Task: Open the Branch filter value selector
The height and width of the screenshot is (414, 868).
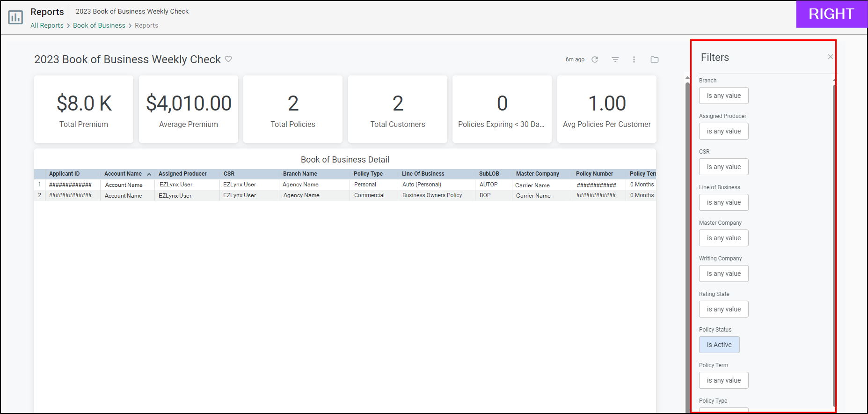Action: [x=723, y=96]
